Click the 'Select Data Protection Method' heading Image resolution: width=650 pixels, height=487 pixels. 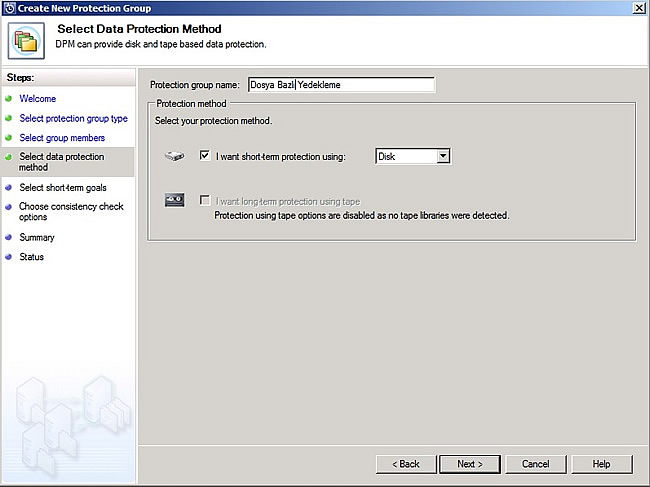(x=139, y=29)
